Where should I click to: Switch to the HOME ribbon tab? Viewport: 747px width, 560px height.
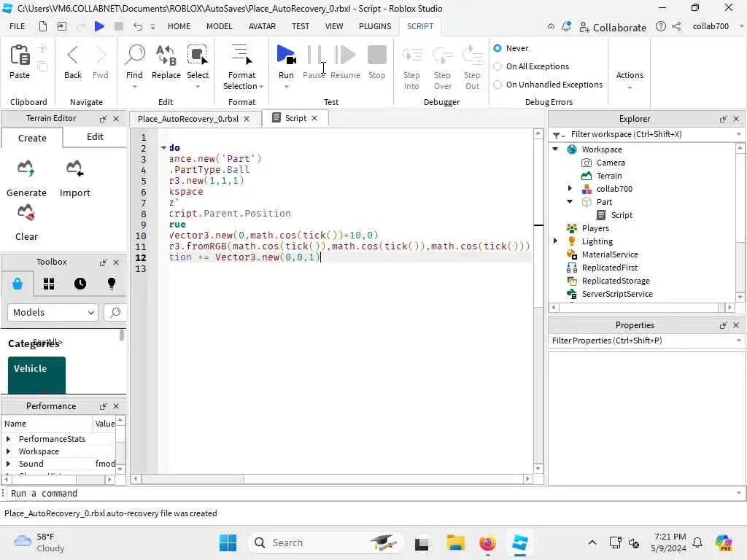tap(179, 26)
